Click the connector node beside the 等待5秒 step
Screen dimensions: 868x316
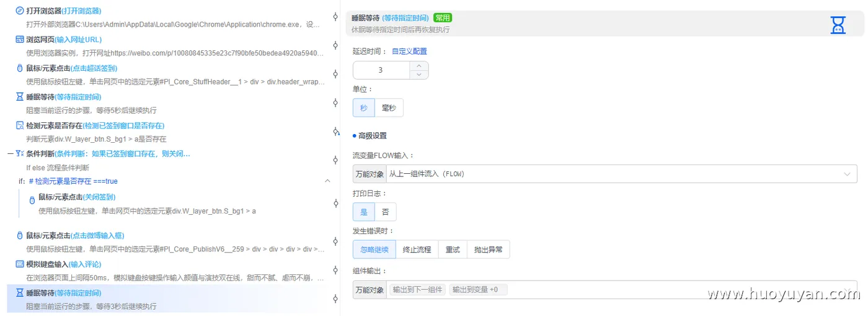(x=335, y=102)
